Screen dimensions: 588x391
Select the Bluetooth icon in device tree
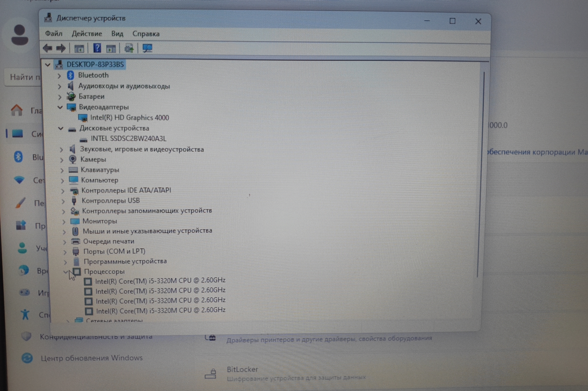(x=71, y=75)
